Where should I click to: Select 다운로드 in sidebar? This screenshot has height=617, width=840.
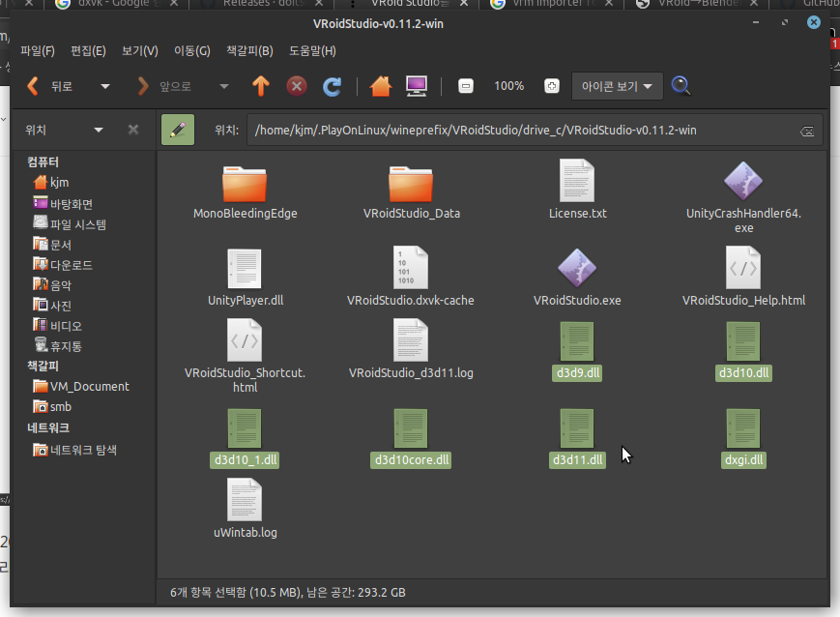63,265
